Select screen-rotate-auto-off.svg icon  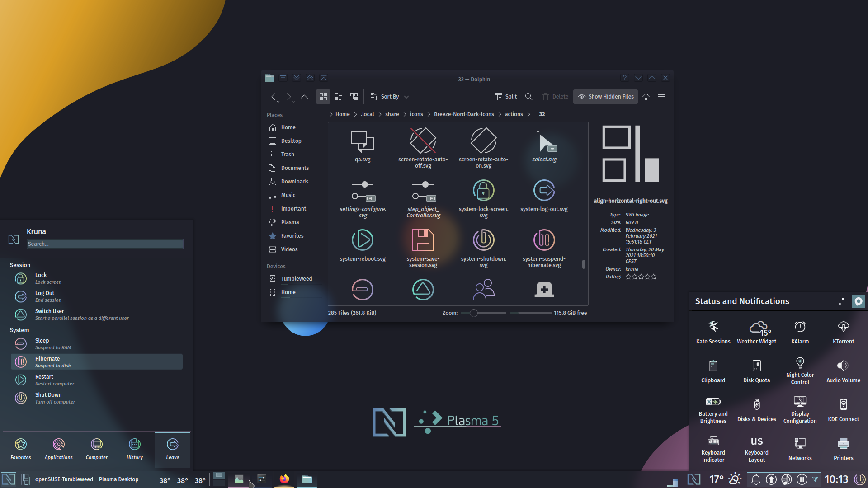pyautogui.click(x=423, y=141)
